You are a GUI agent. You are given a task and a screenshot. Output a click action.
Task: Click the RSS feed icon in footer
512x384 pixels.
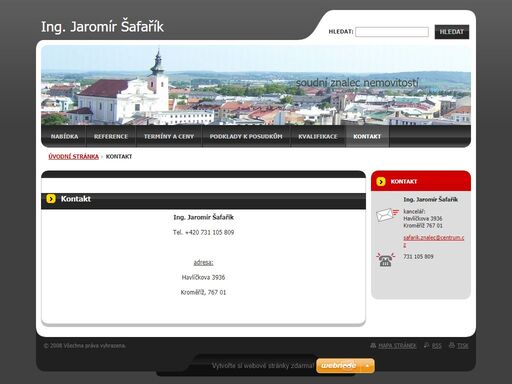(427, 346)
